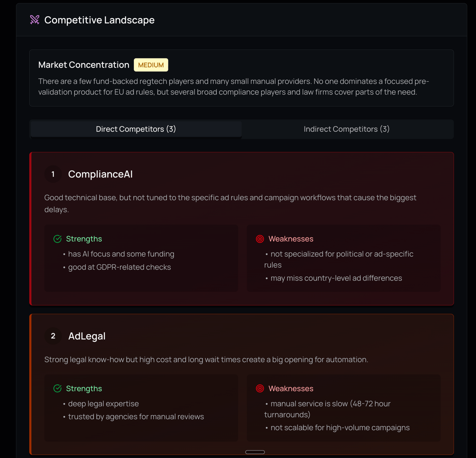Click the Competitive Landscape heading
This screenshot has height=458, width=476.
(x=99, y=20)
